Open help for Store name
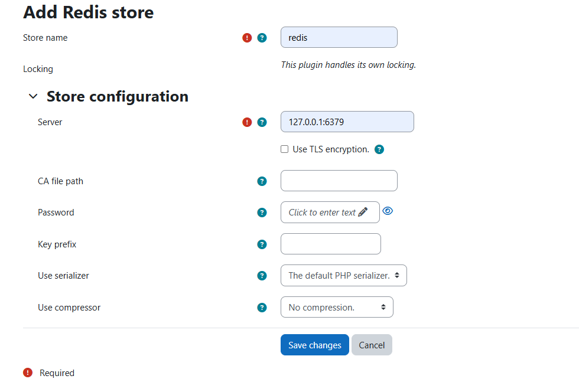Screen dimensions: 579x392 (x=262, y=38)
